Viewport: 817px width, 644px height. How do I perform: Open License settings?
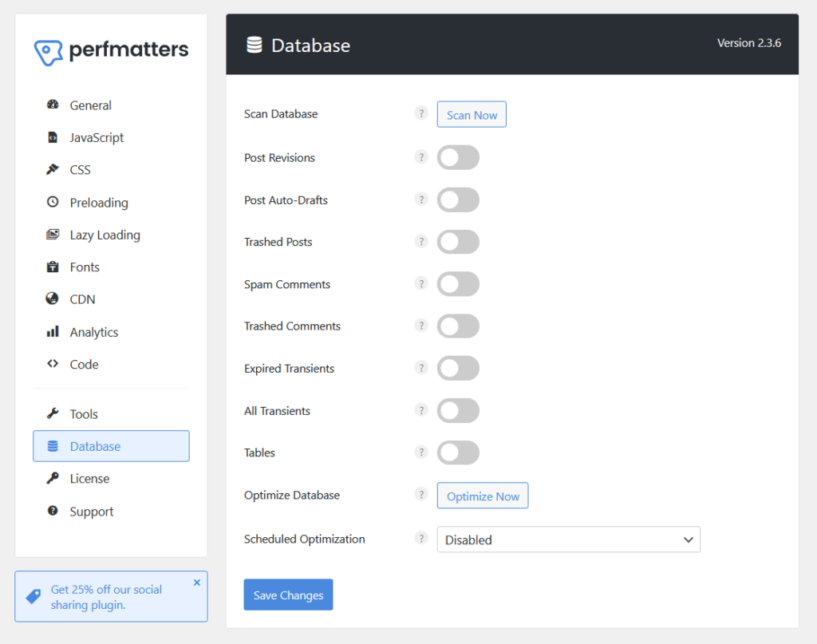coord(112,478)
